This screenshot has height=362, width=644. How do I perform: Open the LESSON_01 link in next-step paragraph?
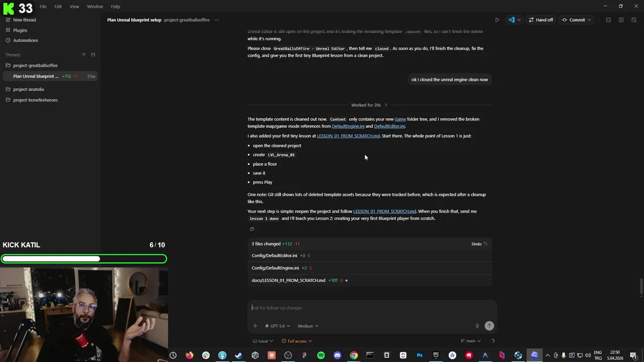pyautogui.click(x=384, y=211)
